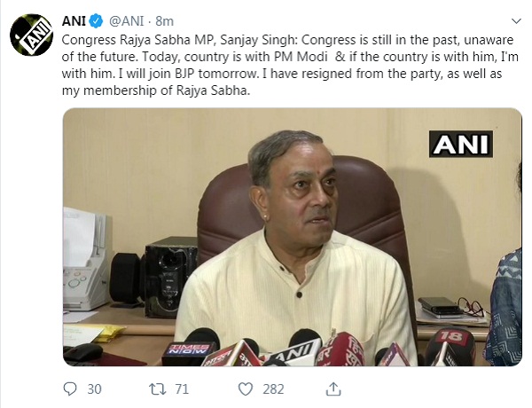
Task: Click the reply speech bubble icon
Action: (72, 388)
